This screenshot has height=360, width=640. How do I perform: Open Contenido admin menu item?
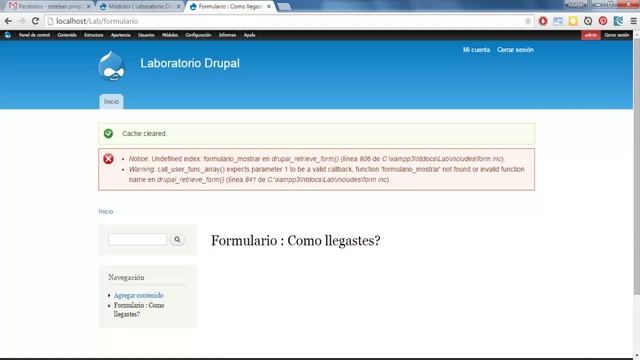[x=67, y=35]
